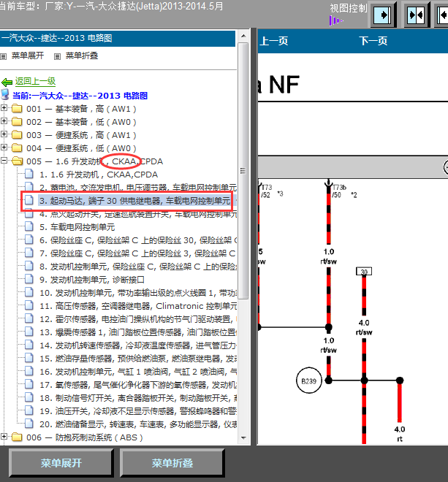Open the 返回上一级 link
Screen dimensions: 448x482
[35, 81]
